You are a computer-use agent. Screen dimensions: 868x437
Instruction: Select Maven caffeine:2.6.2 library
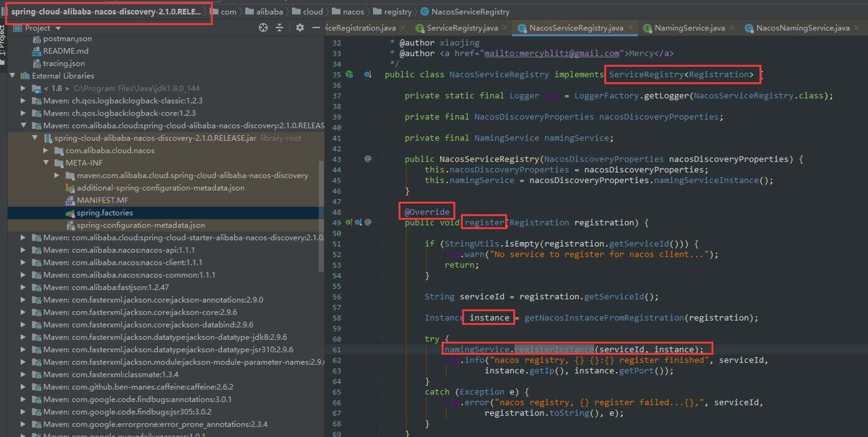(x=138, y=387)
